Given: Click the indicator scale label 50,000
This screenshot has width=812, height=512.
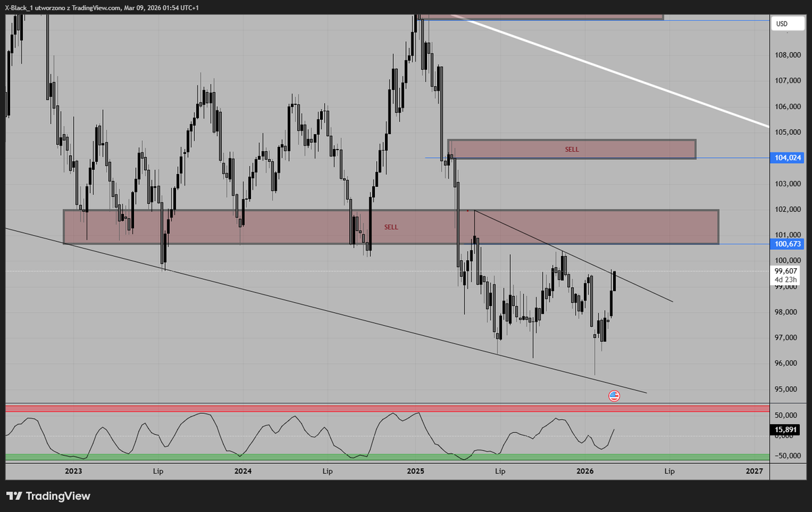Looking at the screenshot, I should (785, 415).
